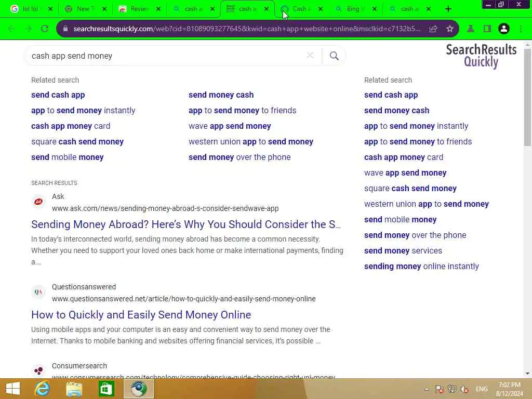Submit search with the magnifier icon
The width and height of the screenshot is (532, 399).
(334, 56)
